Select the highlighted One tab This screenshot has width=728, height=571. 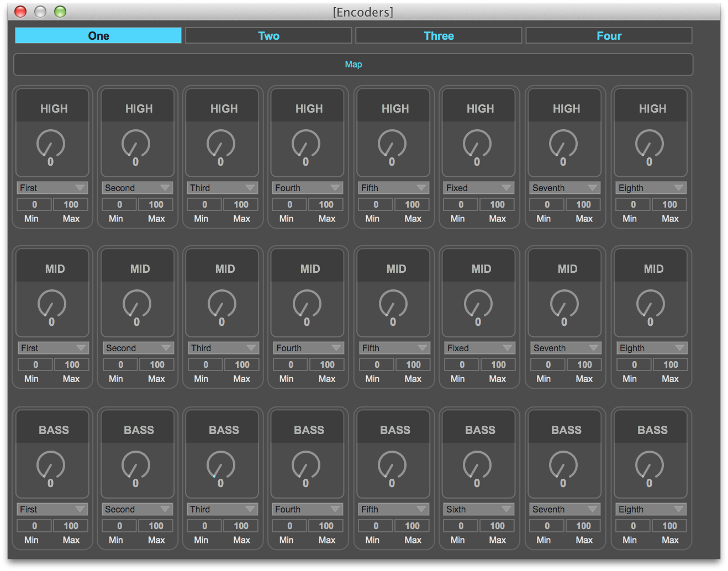click(98, 36)
